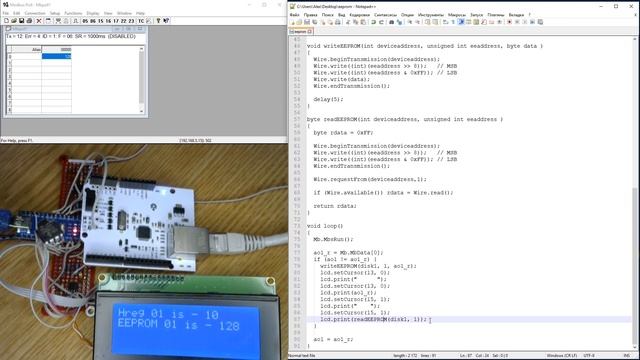The width and height of the screenshot is (640, 360).
Task: Open the Файл menu in Notepad++
Action: tap(294, 15)
